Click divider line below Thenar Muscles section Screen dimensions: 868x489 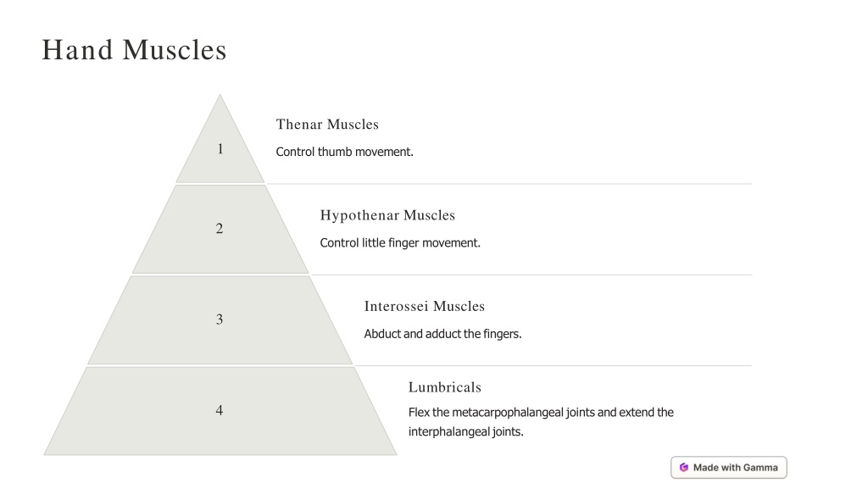click(509, 184)
